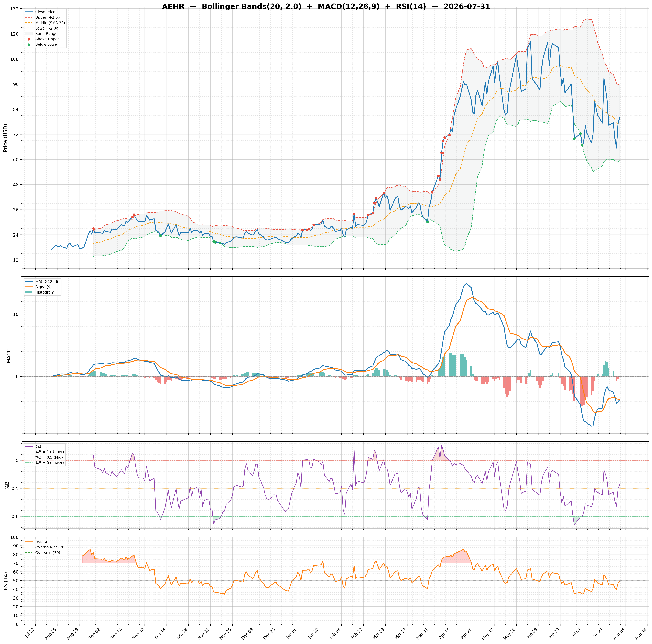
Task: Select the '96' price axis tick
Action: point(15,84)
